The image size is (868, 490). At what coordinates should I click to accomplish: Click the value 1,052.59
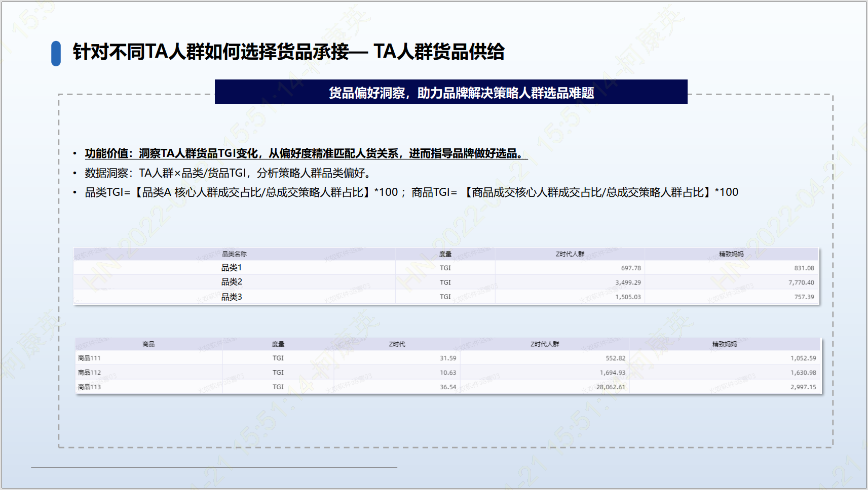pos(803,358)
